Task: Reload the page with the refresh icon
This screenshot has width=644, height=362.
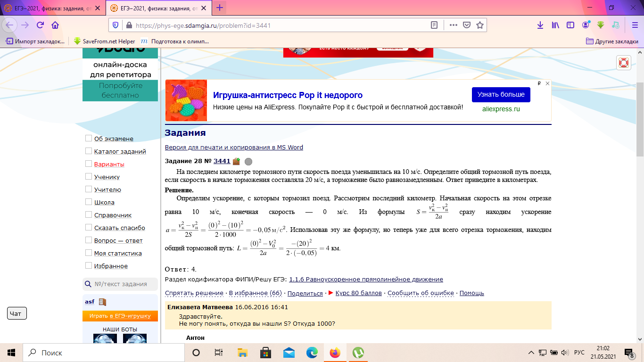Action: point(41,25)
